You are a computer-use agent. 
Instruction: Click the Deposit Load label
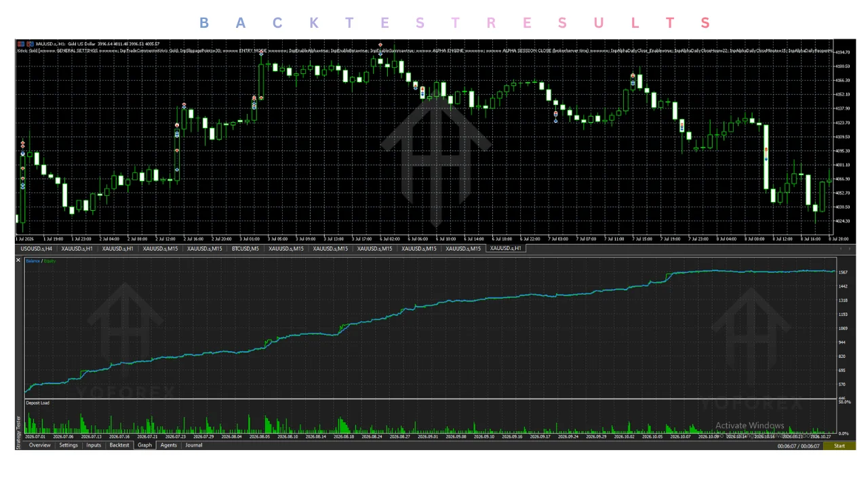point(38,403)
